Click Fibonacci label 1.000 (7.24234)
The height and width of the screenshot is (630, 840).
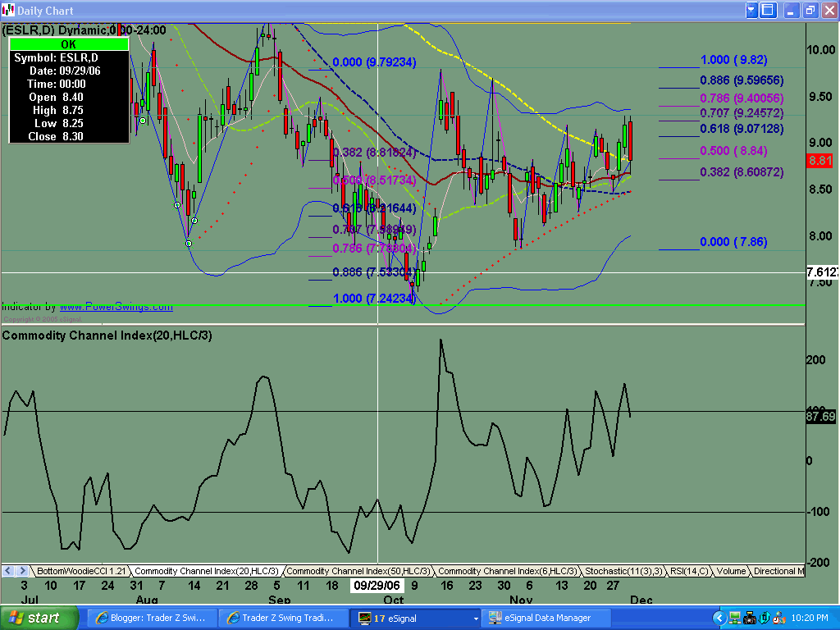point(374,299)
